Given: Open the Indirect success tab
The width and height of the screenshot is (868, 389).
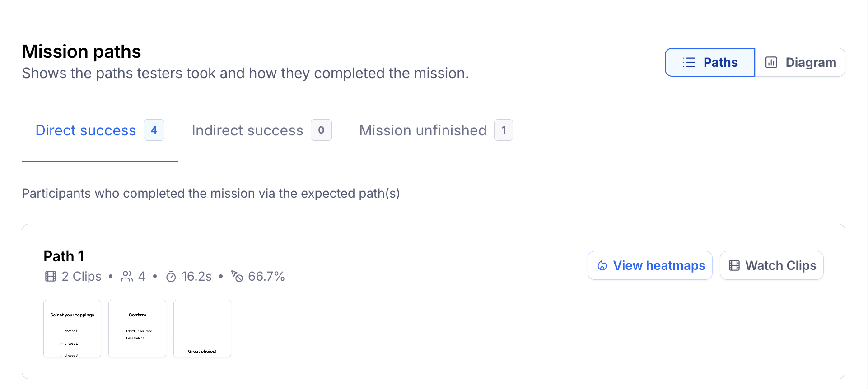Looking at the screenshot, I should click(247, 130).
